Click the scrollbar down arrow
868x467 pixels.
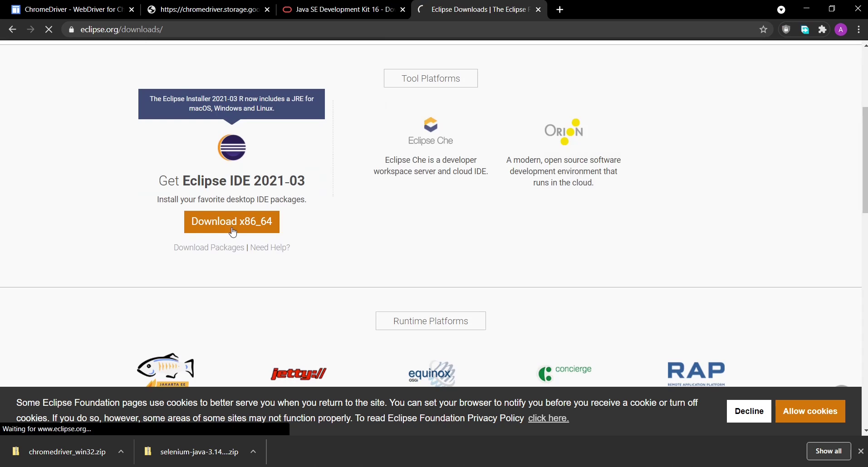tap(865, 430)
